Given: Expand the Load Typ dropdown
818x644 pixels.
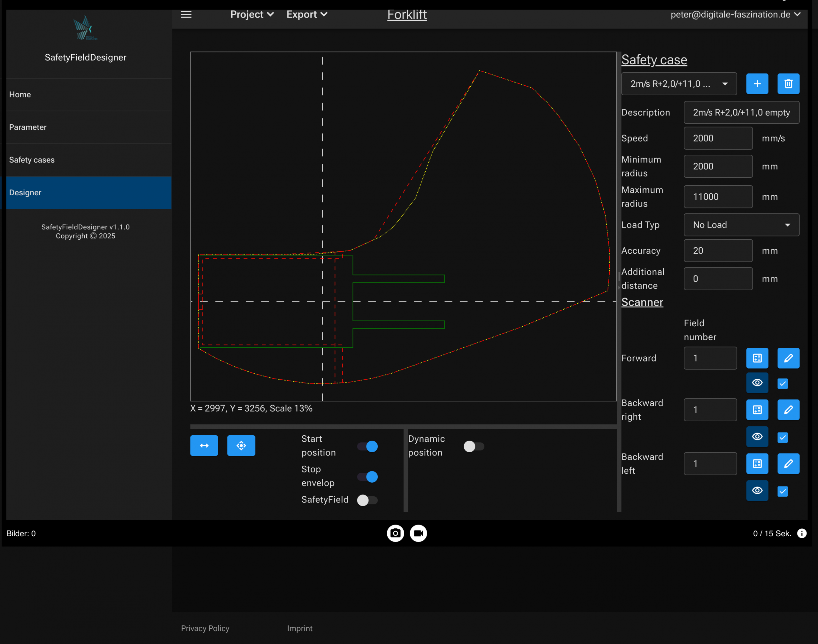Looking at the screenshot, I should [741, 225].
